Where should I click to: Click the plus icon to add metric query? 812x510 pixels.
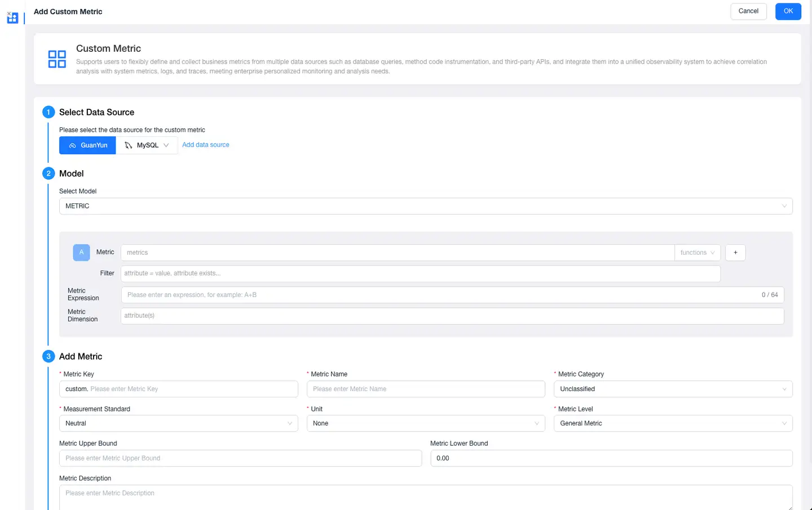(735, 252)
